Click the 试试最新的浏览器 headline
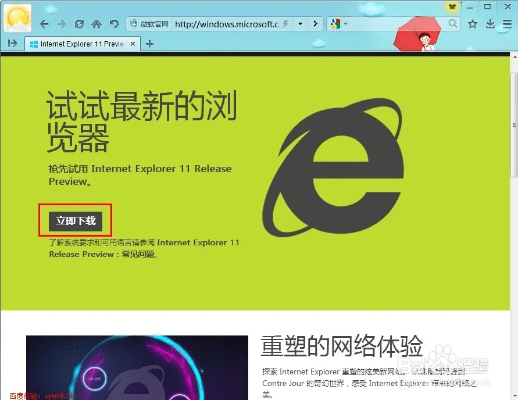Screen dimensions: 518x400 point(142,121)
